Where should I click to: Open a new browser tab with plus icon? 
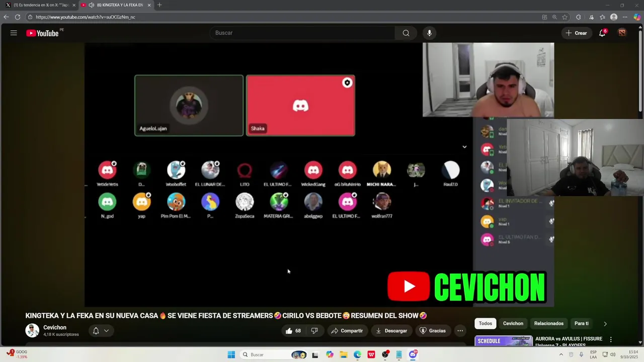tap(159, 5)
